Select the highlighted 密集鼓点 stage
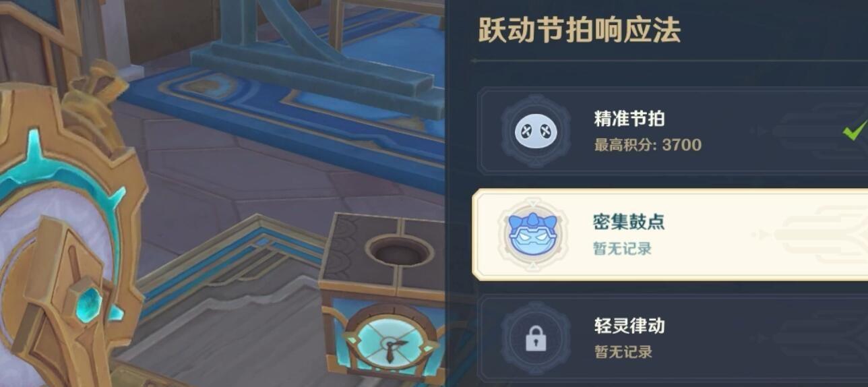868x387 pixels. point(671,235)
